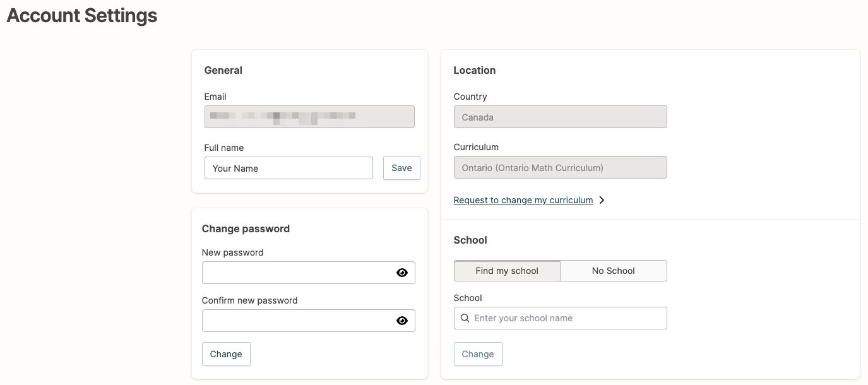Save the full name
Screen dimensions: 868x385
pyautogui.click(x=401, y=168)
